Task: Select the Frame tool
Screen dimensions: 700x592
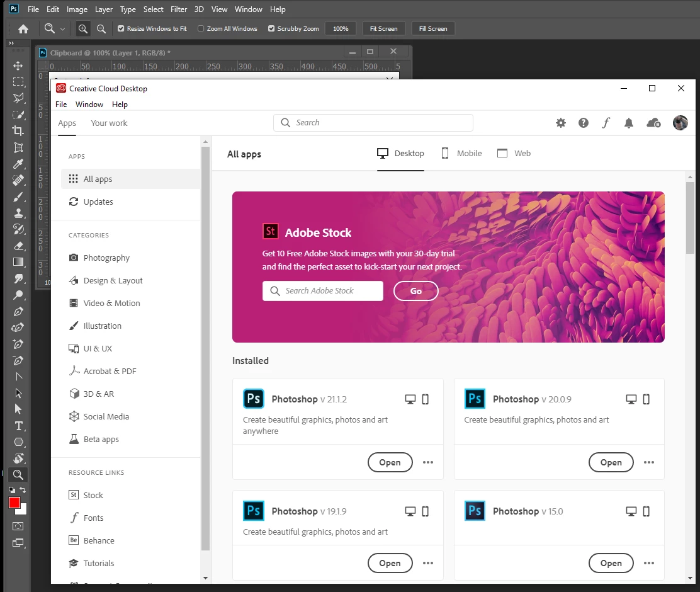Action: click(x=18, y=147)
